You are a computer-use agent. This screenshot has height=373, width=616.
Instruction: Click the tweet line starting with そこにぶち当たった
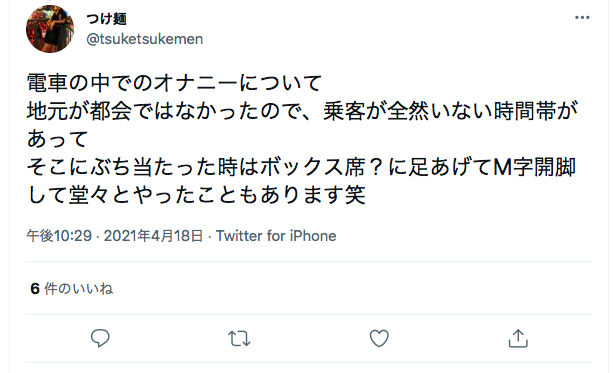(301, 167)
